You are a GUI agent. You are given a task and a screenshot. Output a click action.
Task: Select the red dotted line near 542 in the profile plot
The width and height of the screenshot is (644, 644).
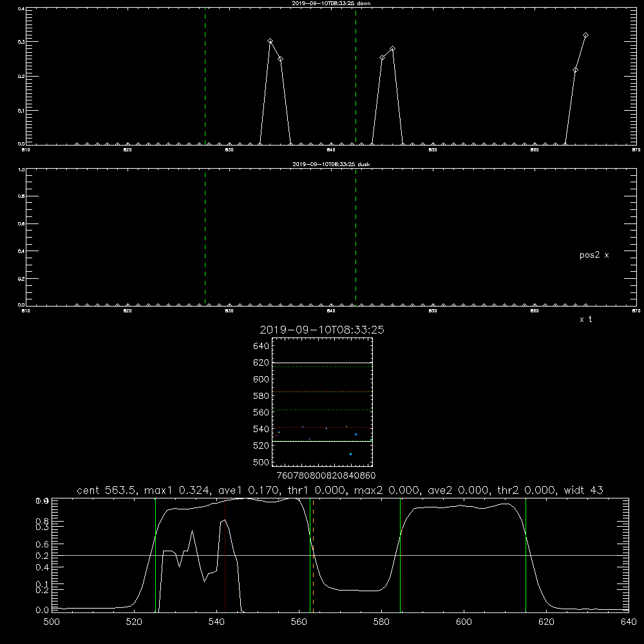point(225,555)
